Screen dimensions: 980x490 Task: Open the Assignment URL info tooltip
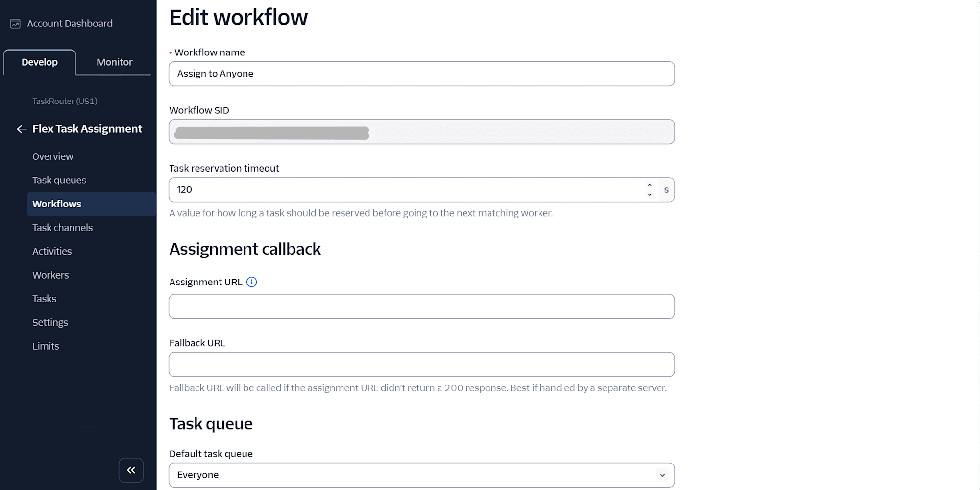coord(251,282)
